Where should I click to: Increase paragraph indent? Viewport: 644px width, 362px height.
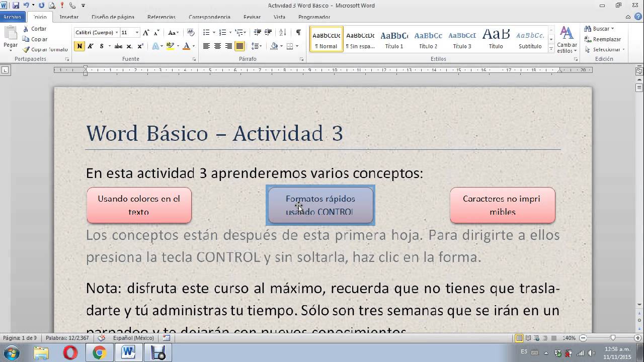click(269, 33)
